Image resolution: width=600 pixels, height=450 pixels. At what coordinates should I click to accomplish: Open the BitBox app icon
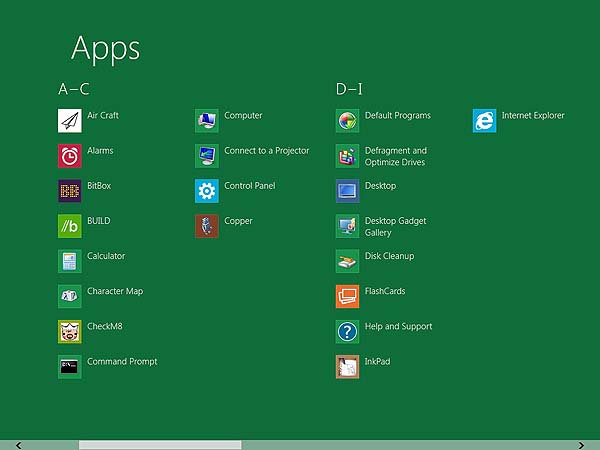[x=70, y=191]
